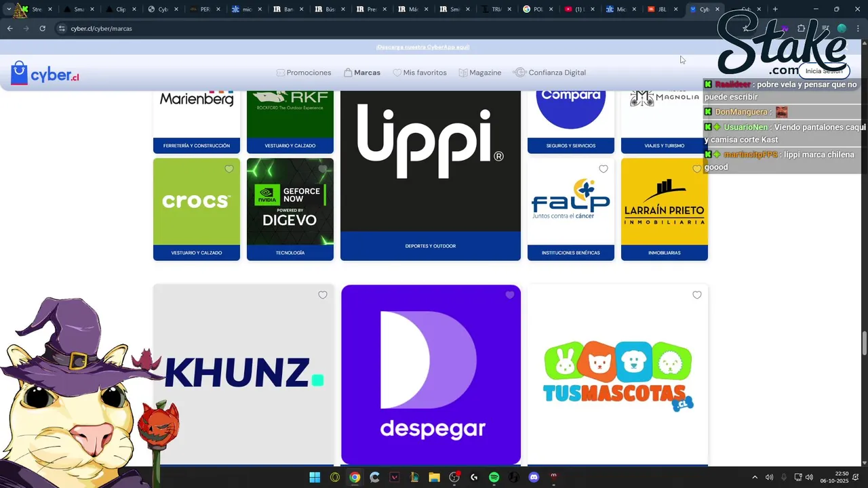Open a new browser tab
Screen dimensions: 868x488
click(x=775, y=9)
